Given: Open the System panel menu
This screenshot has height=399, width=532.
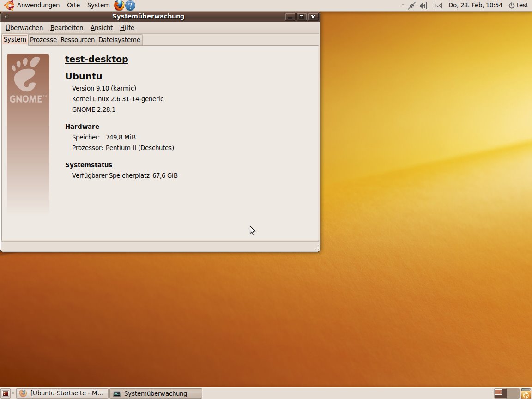Looking at the screenshot, I should (x=98, y=5).
